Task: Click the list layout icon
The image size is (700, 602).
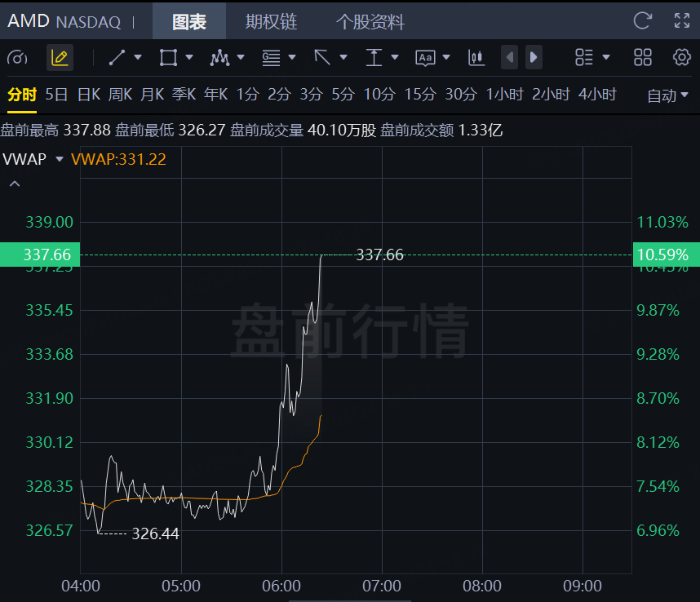Action: pyautogui.click(x=584, y=58)
